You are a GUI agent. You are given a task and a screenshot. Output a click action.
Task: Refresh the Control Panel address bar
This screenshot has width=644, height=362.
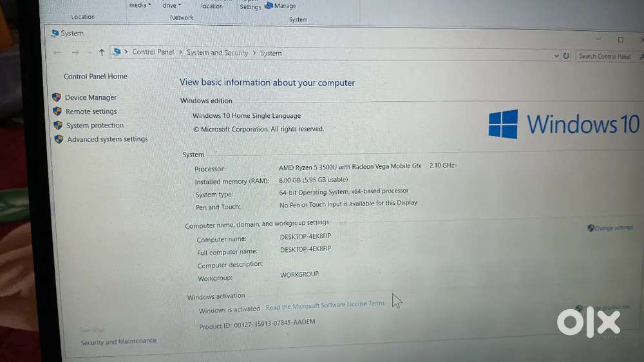tap(566, 56)
